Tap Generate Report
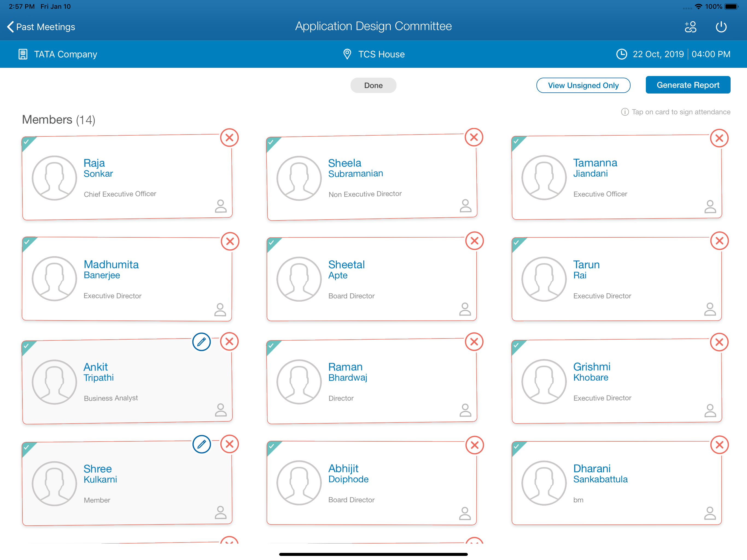This screenshot has height=560, width=747. click(x=688, y=85)
